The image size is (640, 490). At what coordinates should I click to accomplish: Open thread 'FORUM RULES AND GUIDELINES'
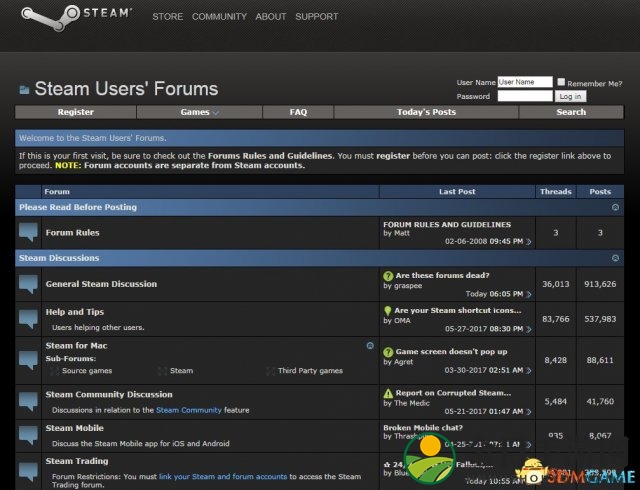447,225
